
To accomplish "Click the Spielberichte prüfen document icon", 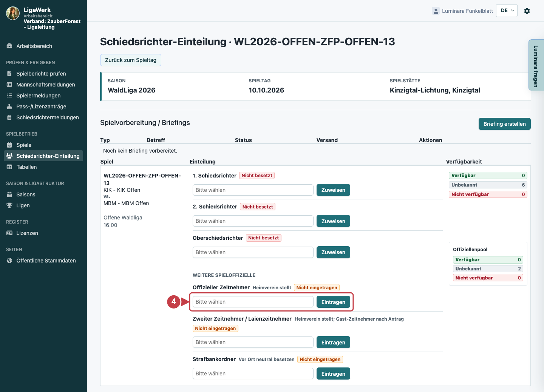I will click(x=9, y=74).
